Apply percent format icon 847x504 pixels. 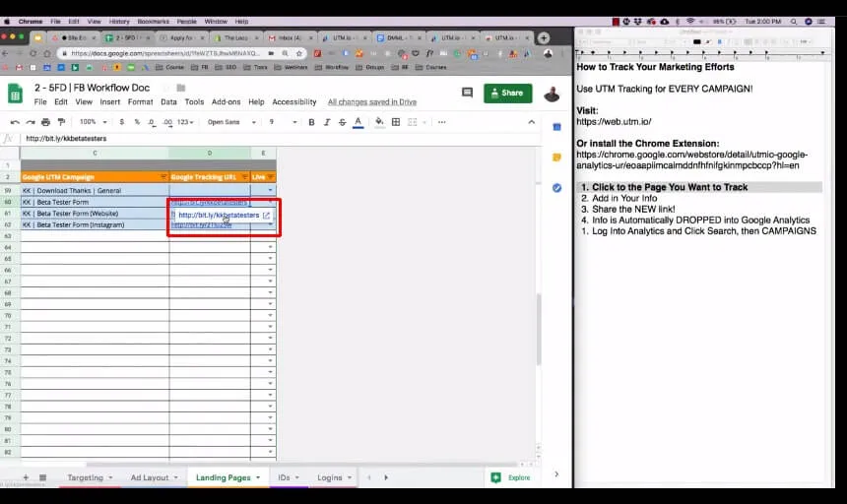pyautogui.click(x=137, y=122)
